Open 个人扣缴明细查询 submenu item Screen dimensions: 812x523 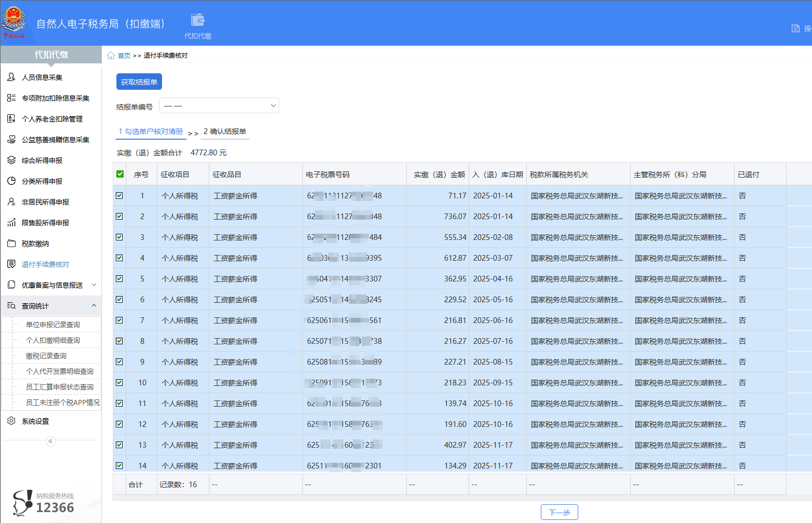[53, 340]
